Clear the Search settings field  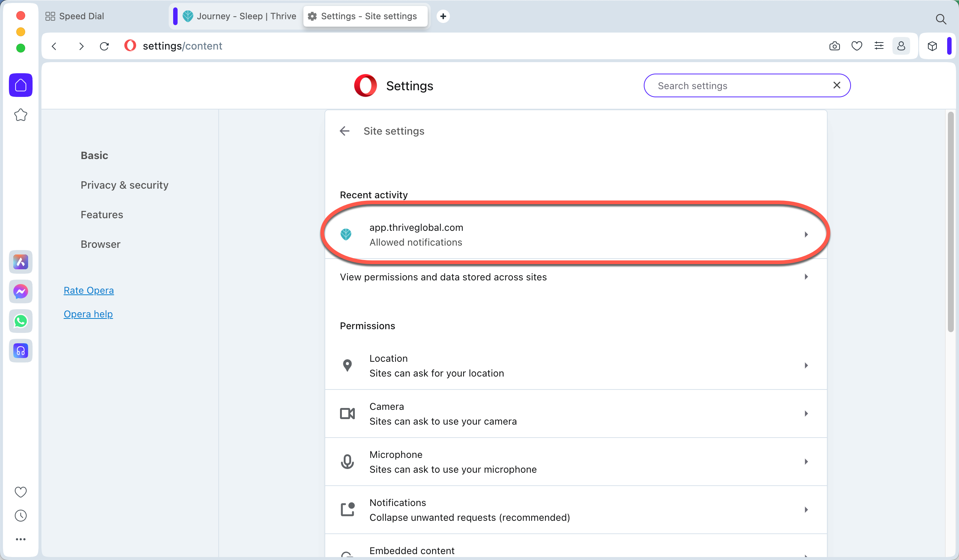pos(837,85)
